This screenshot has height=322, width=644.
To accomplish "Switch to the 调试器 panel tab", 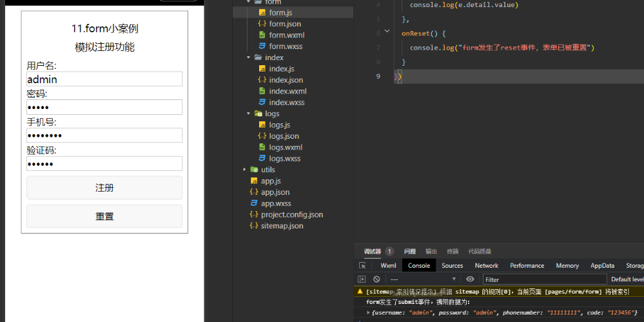I will [372, 251].
